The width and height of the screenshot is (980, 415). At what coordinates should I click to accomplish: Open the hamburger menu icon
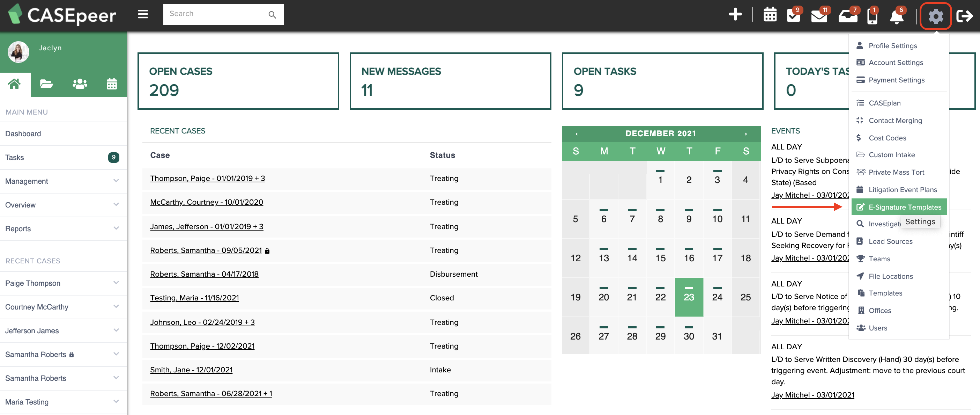click(x=143, y=14)
